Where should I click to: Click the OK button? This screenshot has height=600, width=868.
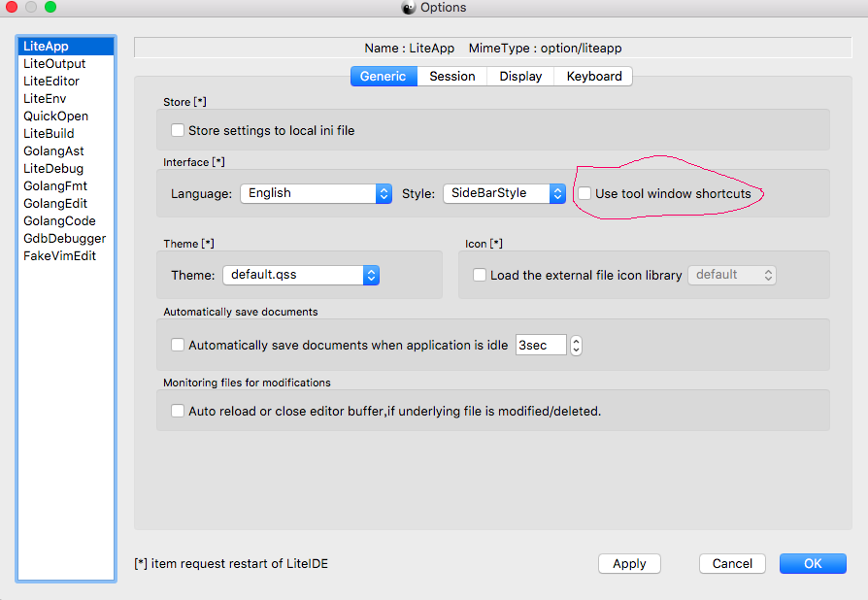(813, 563)
